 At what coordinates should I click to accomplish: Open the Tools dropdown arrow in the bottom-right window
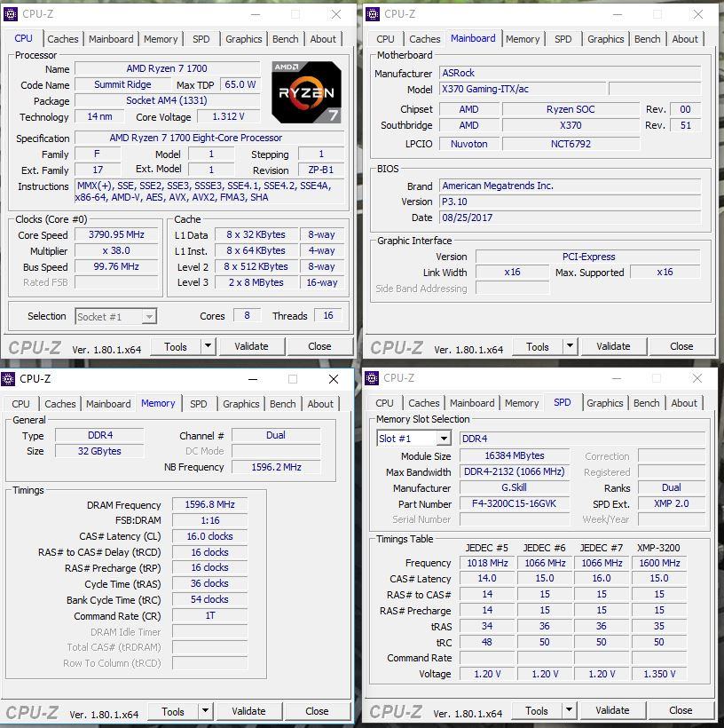coord(569,710)
